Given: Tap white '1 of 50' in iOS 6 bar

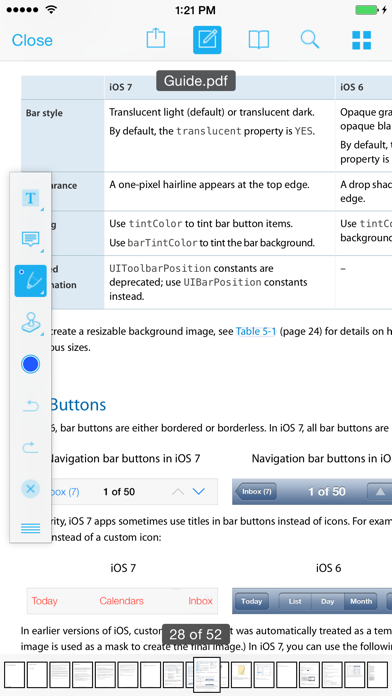Looking at the screenshot, I should (327, 491).
